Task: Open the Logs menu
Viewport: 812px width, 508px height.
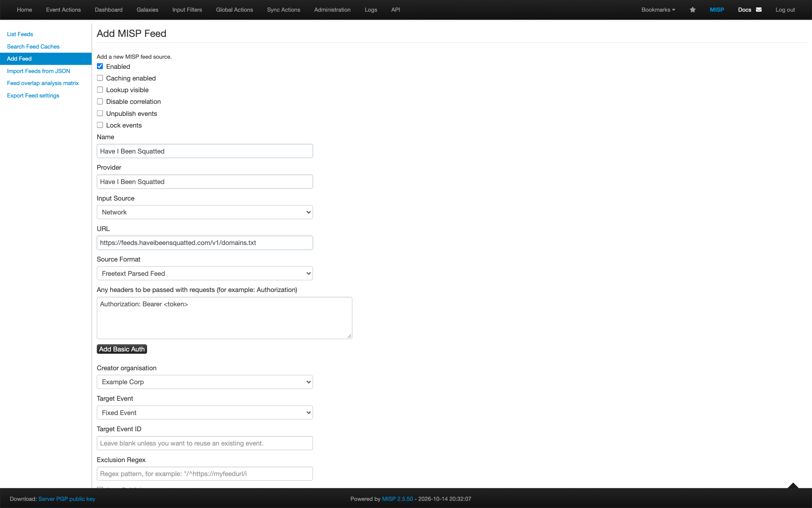Action: click(371, 10)
